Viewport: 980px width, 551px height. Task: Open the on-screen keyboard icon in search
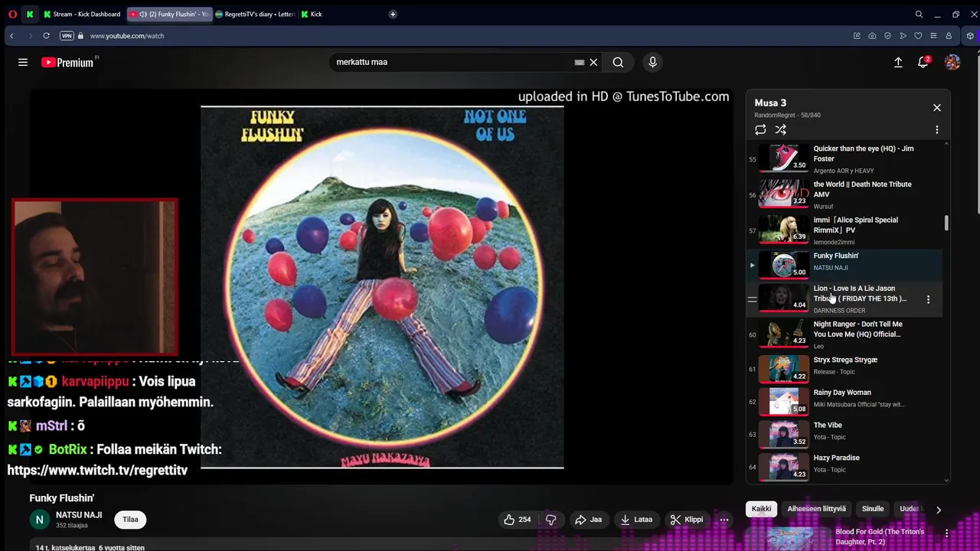tap(580, 63)
